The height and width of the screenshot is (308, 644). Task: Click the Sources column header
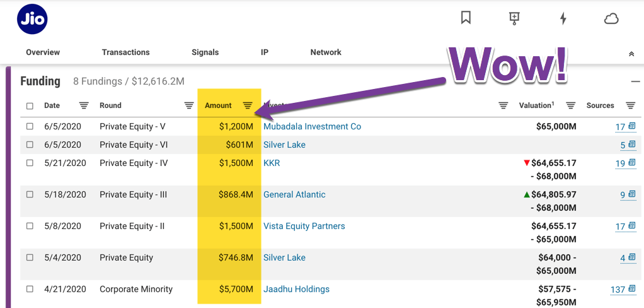[x=600, y=105]
